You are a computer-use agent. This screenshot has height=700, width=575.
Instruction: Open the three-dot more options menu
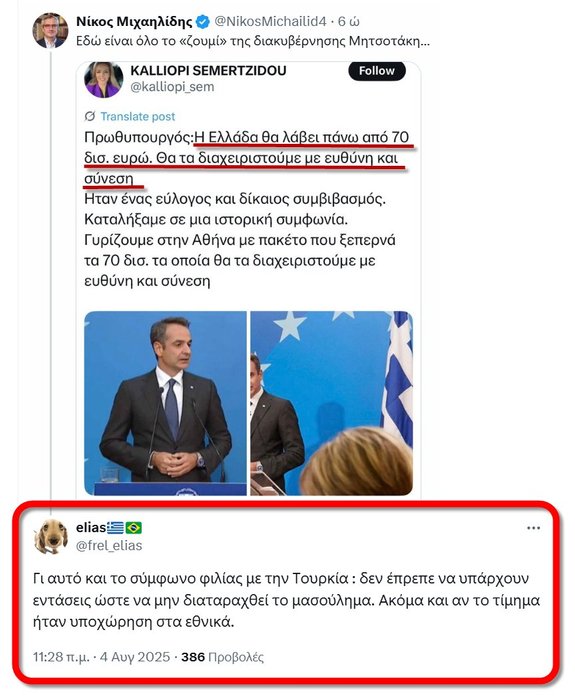click(x=533, y=528)
